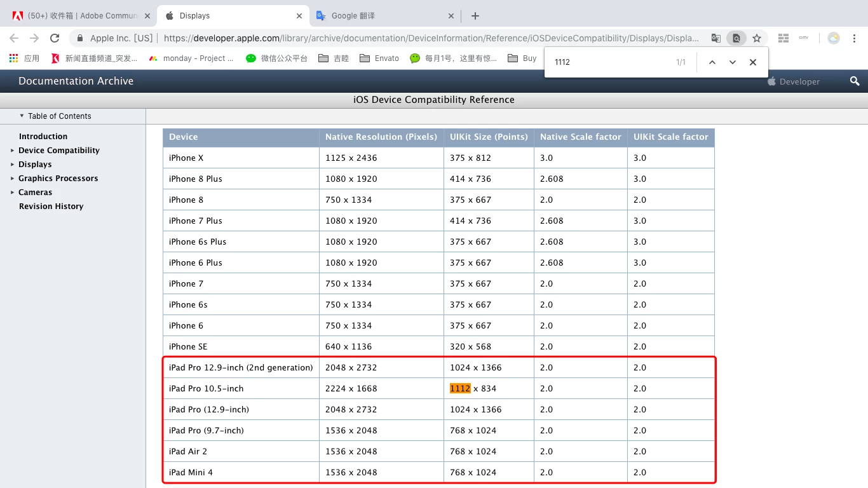This screenshot has width=868, height=488.
Task: Click the iOS Device Compatibility Reference heading
Action: 434,100
